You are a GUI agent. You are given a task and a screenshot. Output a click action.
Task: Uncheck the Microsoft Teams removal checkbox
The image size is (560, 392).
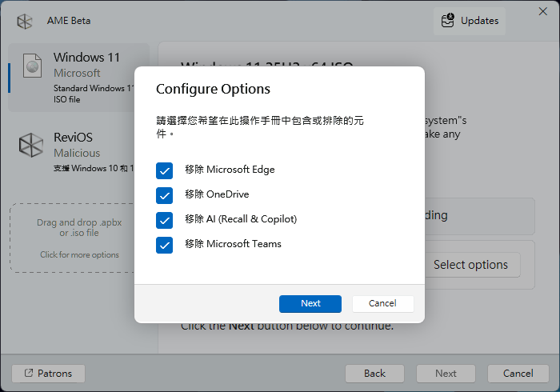click(165, 245)
